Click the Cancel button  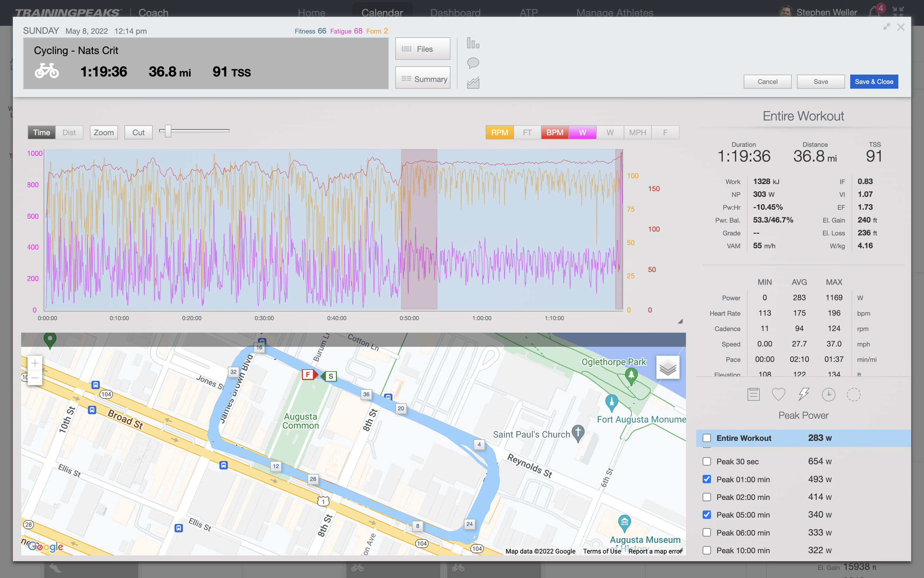tap(767, 81)
